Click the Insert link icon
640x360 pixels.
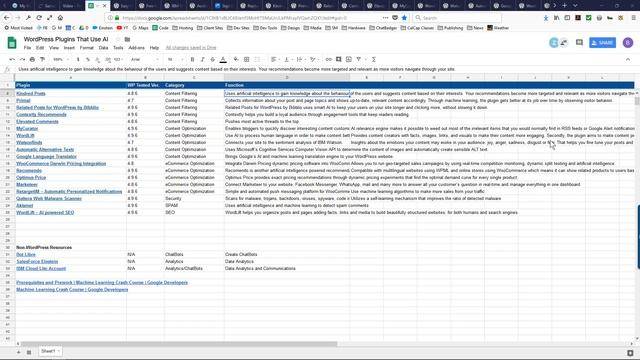tap(329, 60)
